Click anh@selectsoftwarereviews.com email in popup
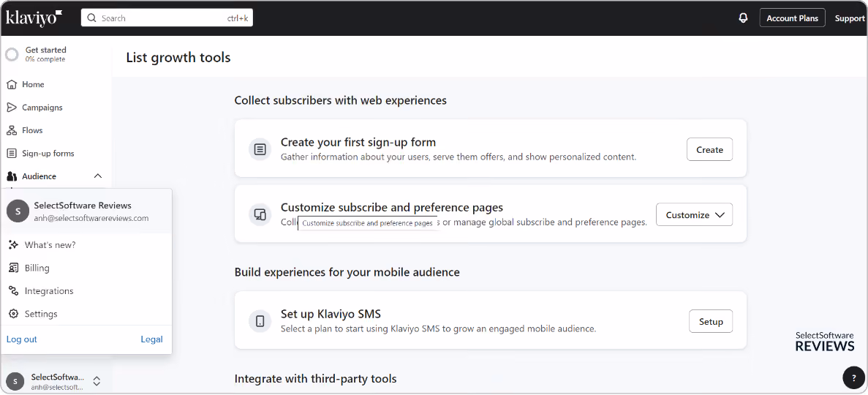868x395 pixels. click(91, 218)
